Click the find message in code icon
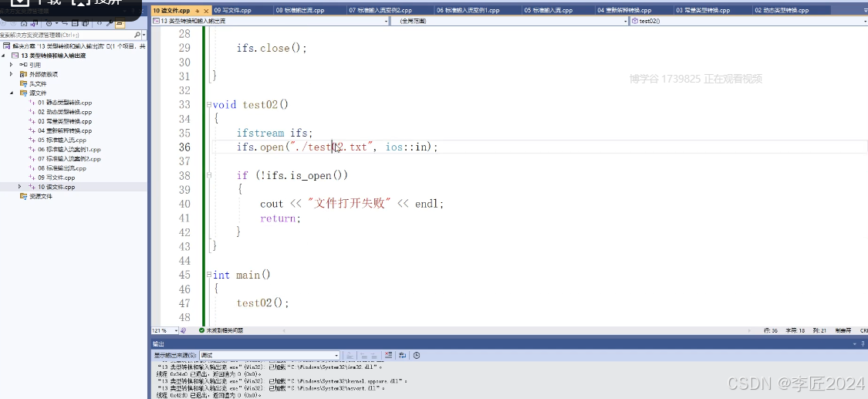Screen dimensions: 868x399 coord(350,355)
